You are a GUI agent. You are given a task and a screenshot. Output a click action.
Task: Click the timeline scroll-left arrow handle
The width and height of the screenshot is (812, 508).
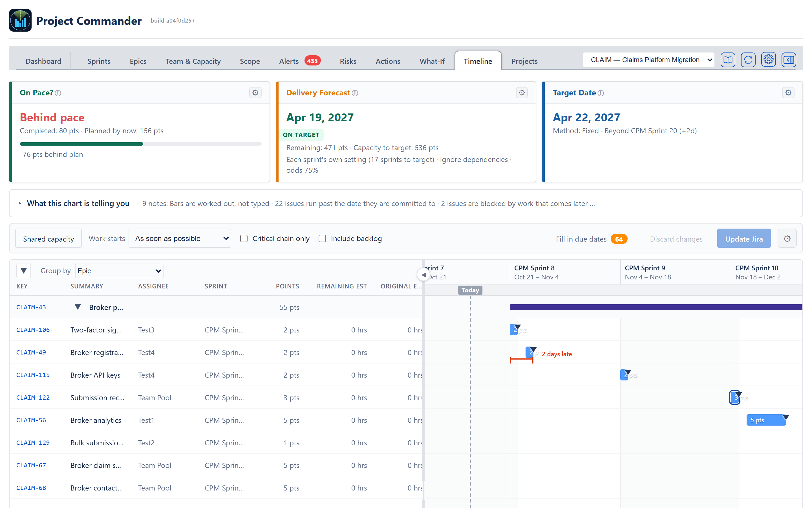click(x=423, y=275)
